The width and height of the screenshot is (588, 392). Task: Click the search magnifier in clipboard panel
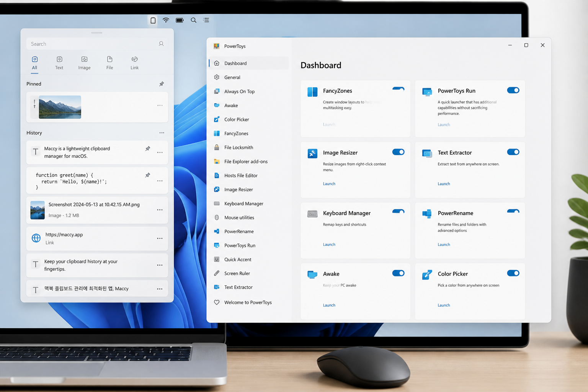click(x=161, y=44)
